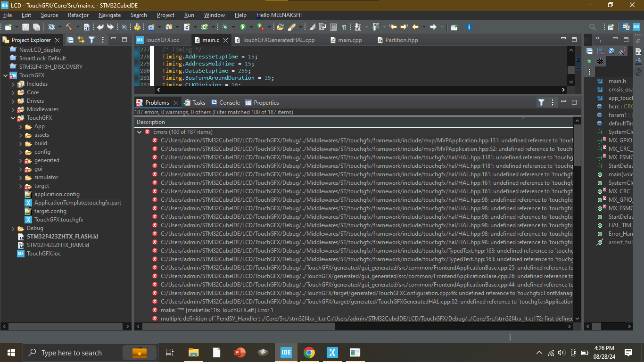Click the Debug icon in the toolbar
This screenshot has width=644, height=362.
[225, 27]
